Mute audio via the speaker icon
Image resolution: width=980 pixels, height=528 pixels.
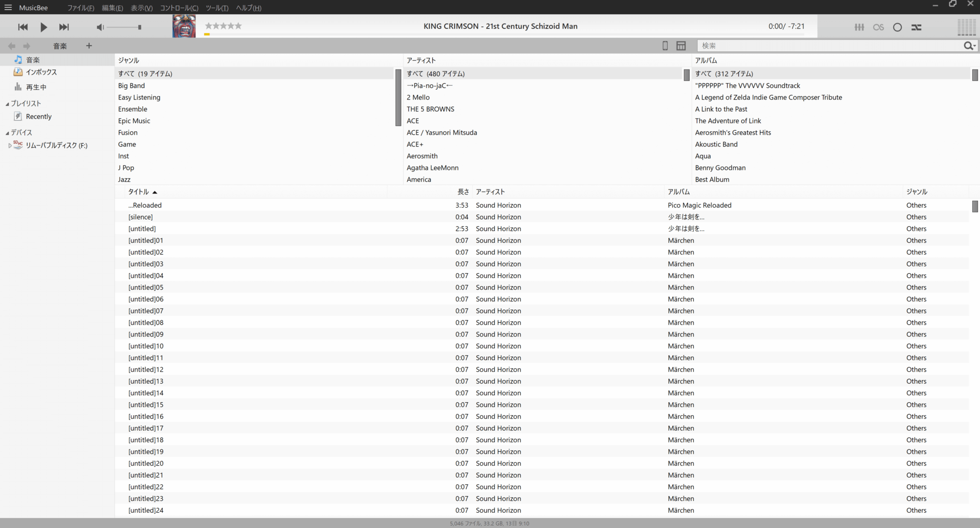[x=100, y=27]
